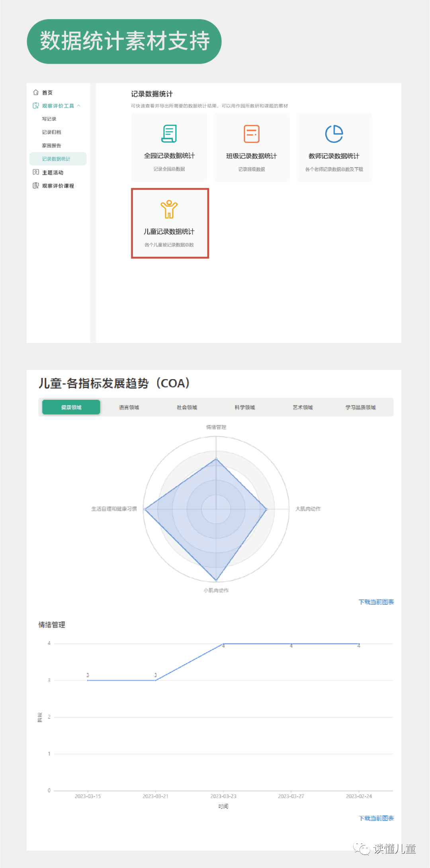The width and height of the screenshot is (430, 868).
Task: Open 全园记录数据统计 via green document icon
Action: pos(169,133)
